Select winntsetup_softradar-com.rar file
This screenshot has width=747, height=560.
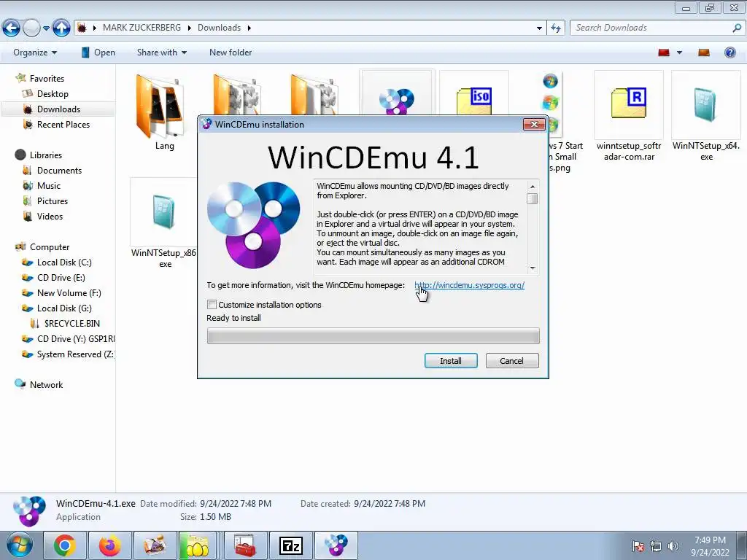pyautogui.click(x=629, y=117)
